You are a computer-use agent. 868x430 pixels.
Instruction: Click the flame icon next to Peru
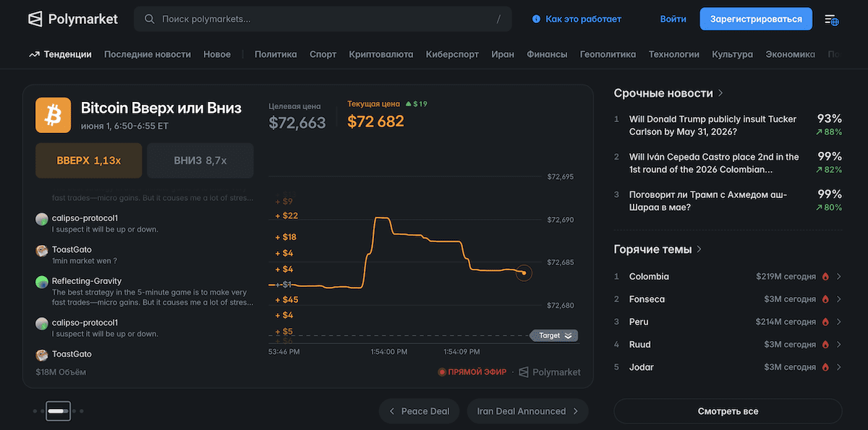(x=825, y=322)
